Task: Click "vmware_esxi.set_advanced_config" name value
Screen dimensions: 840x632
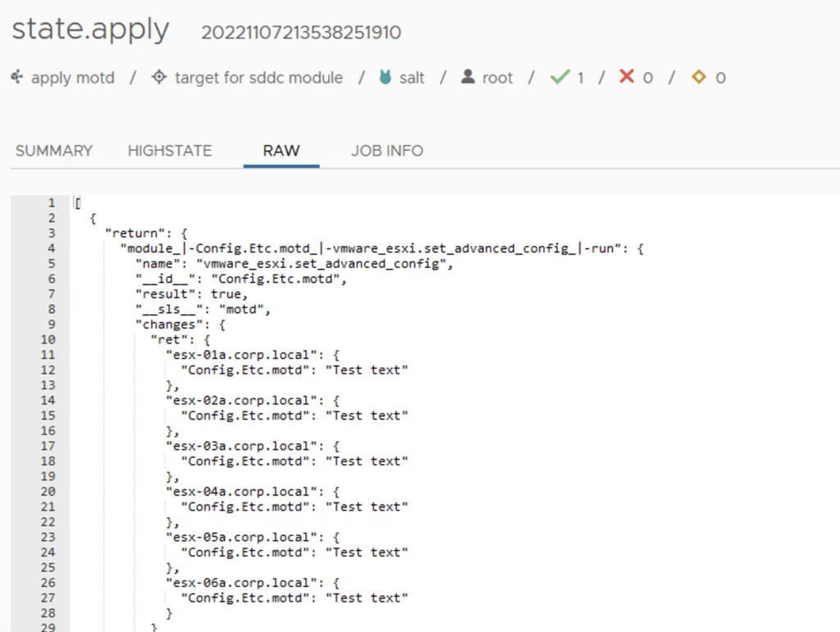Action: [321, 264]
